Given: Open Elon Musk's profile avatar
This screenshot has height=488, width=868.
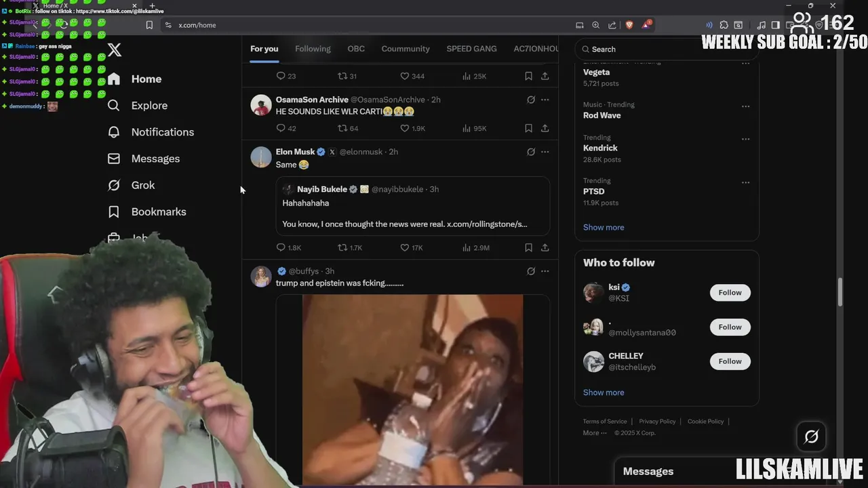Looking at the screenshot, I should pos(261,157).
